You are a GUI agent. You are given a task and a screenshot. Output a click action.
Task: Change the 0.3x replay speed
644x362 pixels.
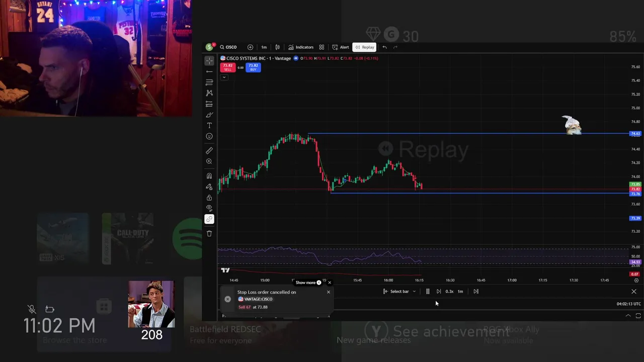pyautogui.click(x=449, y=291)
